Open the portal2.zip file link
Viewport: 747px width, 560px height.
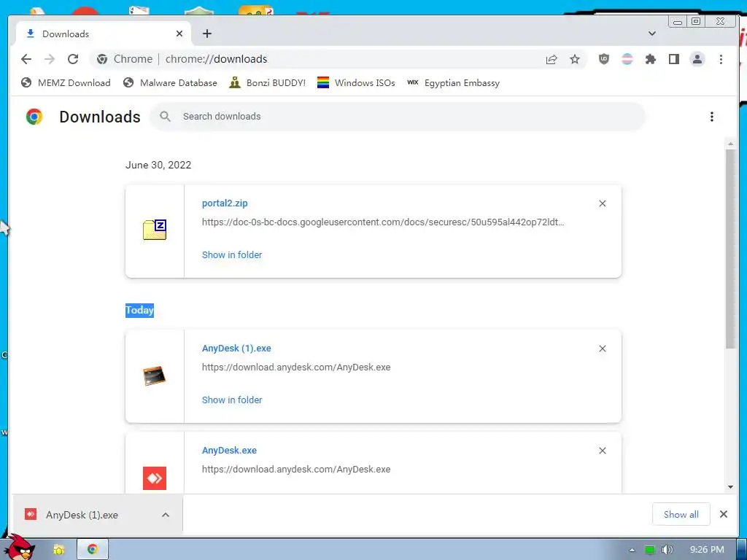click(225, 203)
